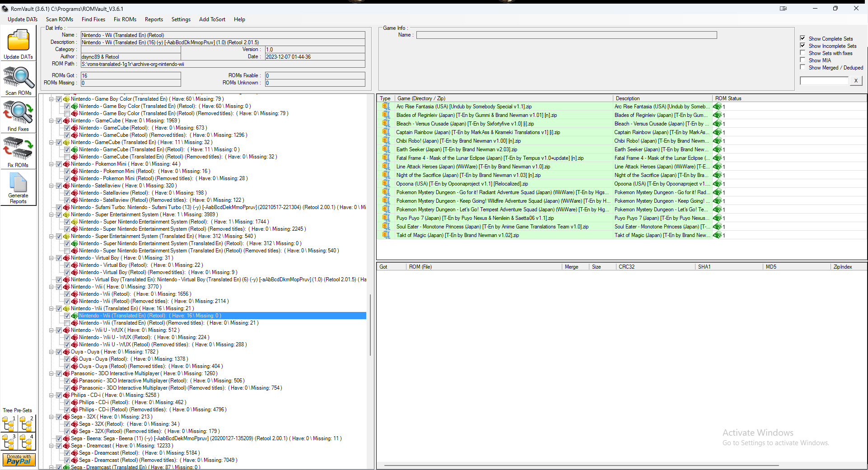Click zip icon of Chibi Robo! row
Screen dimensions: 868x470
click(x=386, y=141)
